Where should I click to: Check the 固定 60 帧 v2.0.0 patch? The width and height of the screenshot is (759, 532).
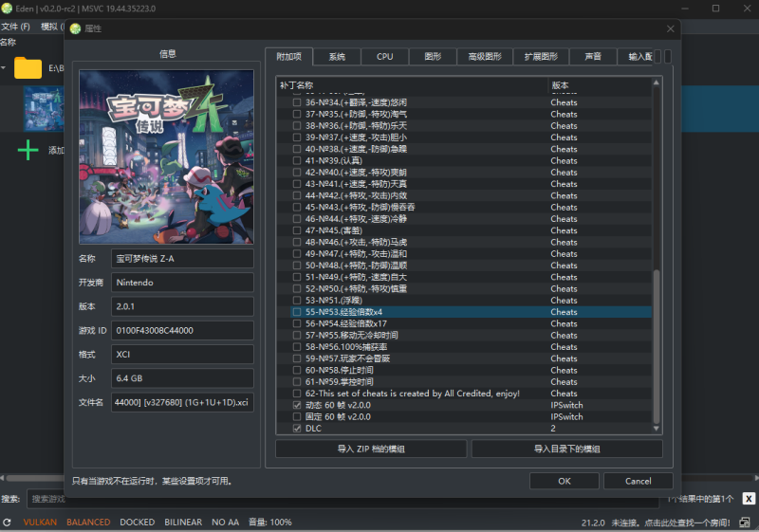pyautogui.click(x=297, y=417)
